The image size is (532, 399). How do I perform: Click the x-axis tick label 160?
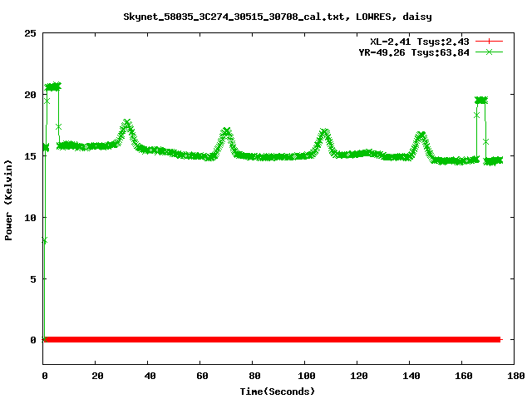point(464,376)
